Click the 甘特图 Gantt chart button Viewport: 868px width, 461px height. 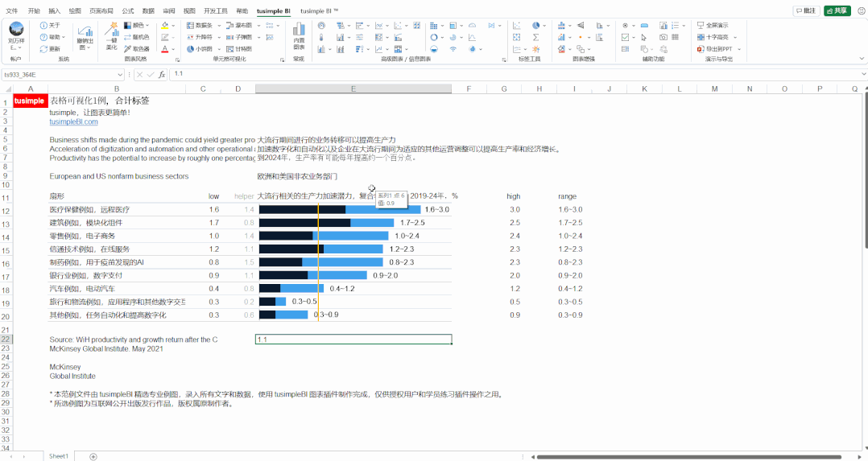click(x=239, y=49)
